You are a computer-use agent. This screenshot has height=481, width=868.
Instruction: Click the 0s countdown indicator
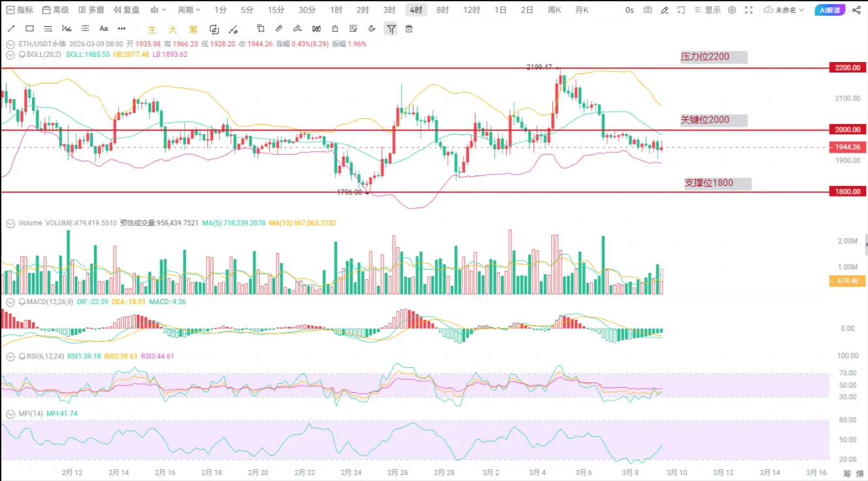point(629,10)
